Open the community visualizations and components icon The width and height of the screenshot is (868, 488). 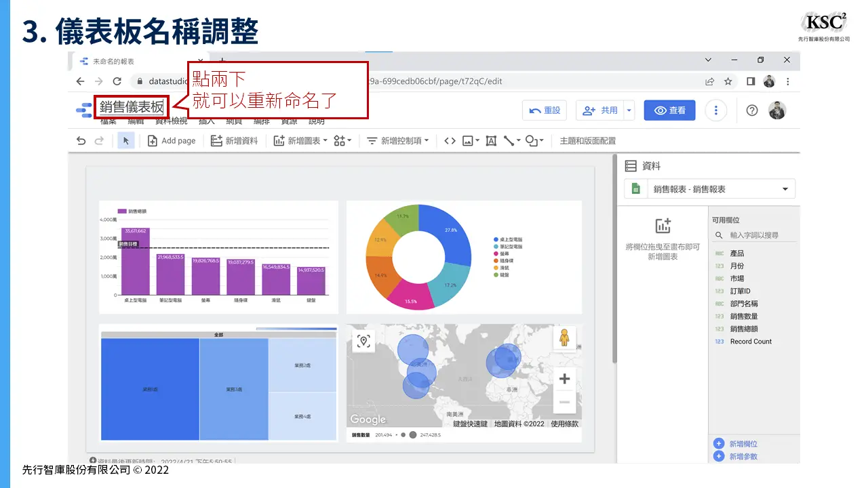(x=342, y=140)
